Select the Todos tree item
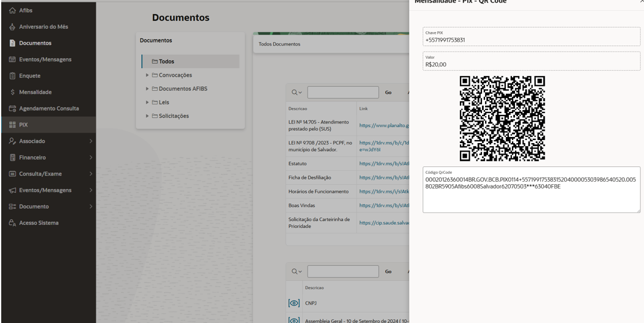644x323 pixels. [190, 61]
